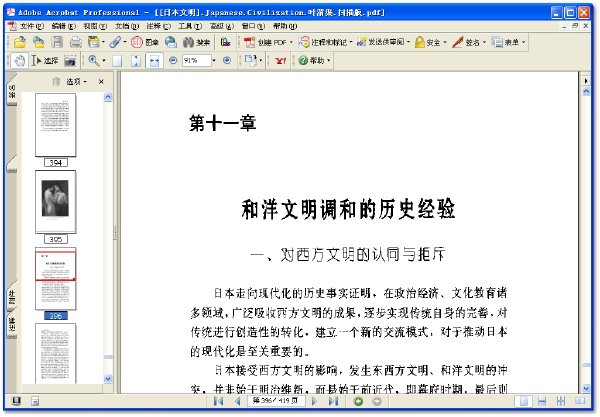Click the Search binoculars (搜索) icon
600x417 pixels.
(x=196, y=42)
